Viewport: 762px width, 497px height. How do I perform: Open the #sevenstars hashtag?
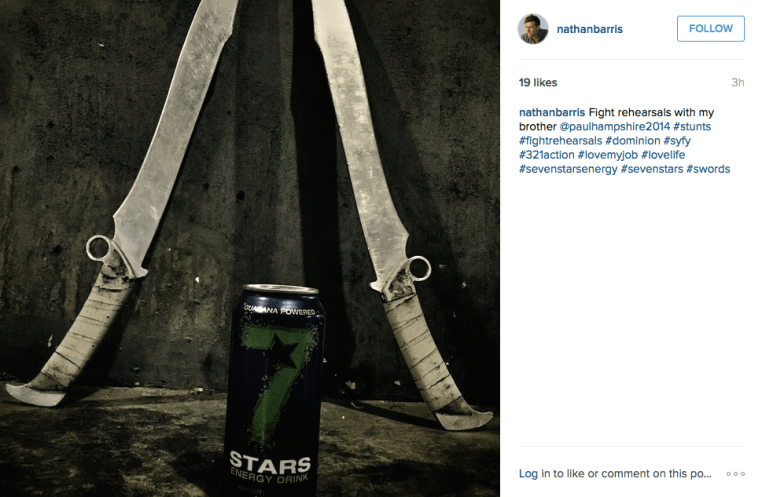(652, 169)
